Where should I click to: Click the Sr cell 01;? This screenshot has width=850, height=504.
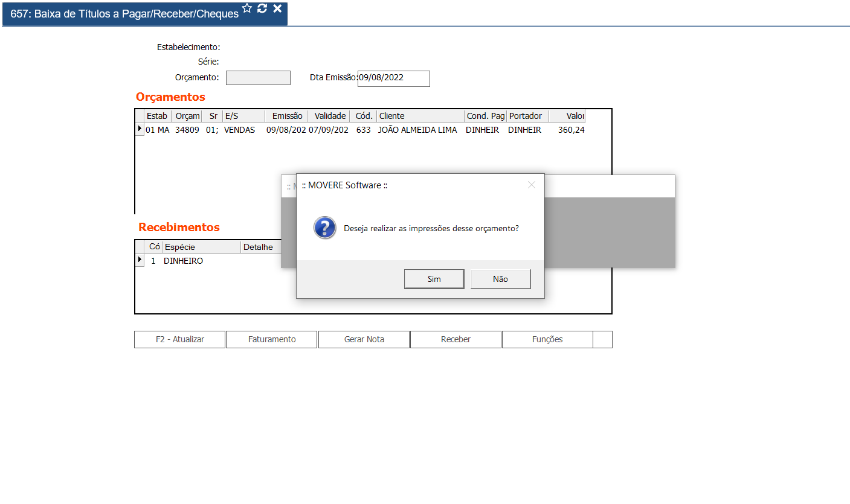click(x=212, y=130)
